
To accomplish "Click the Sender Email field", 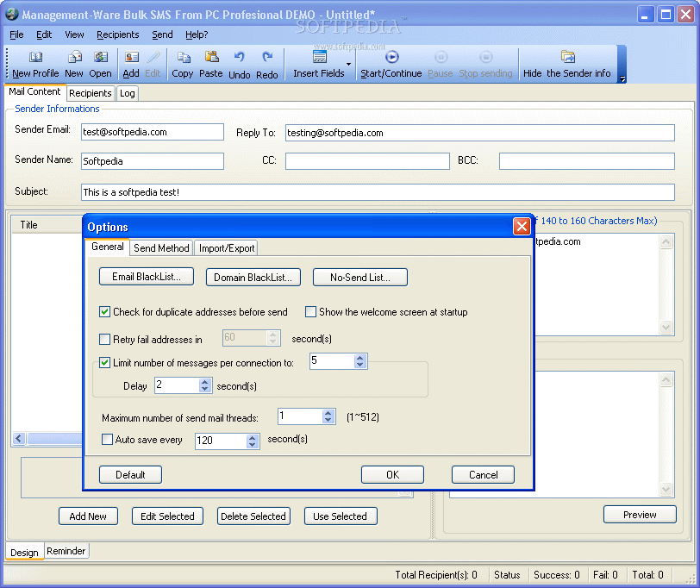I will (153, 132).
